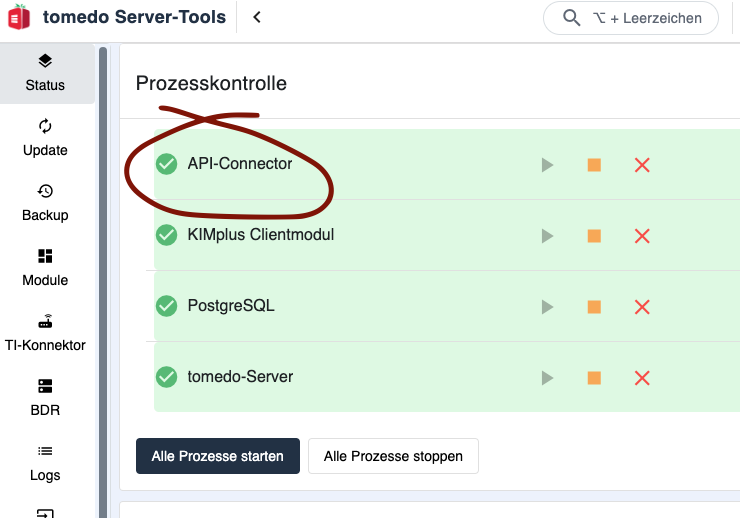Go to the TI-Konnektor sidebar item
Screen dimensions: 740x518
[45, 333]
